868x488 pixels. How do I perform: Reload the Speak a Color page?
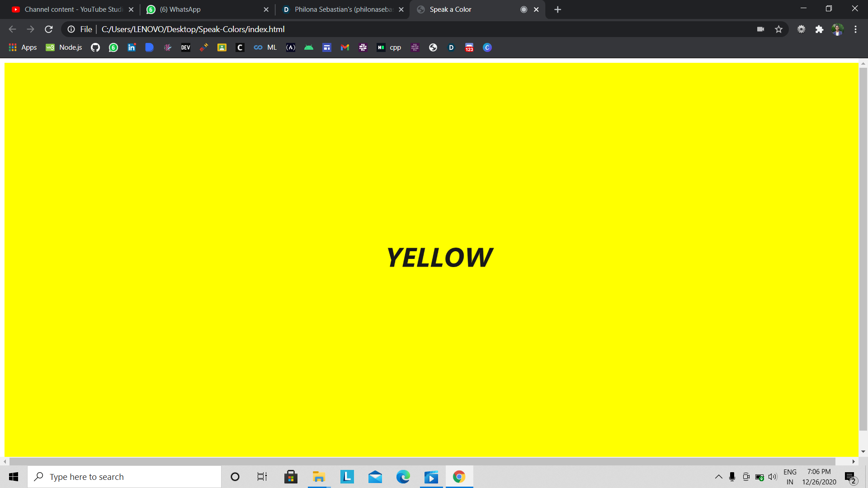(49, 29)
